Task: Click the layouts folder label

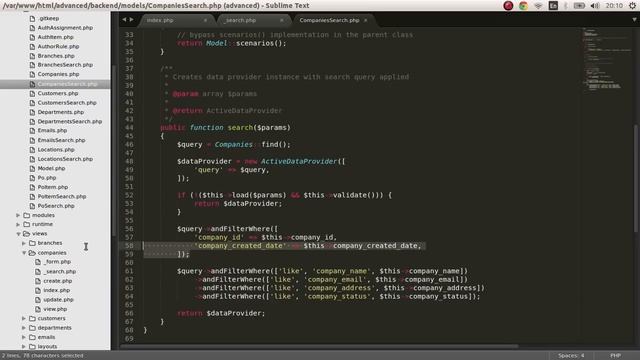Action: coord(47,347)
